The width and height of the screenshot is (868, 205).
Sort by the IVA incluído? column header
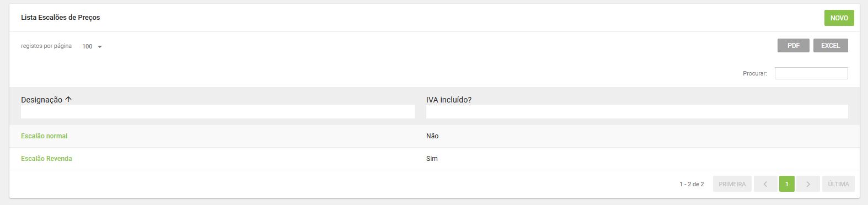(449, 100)
